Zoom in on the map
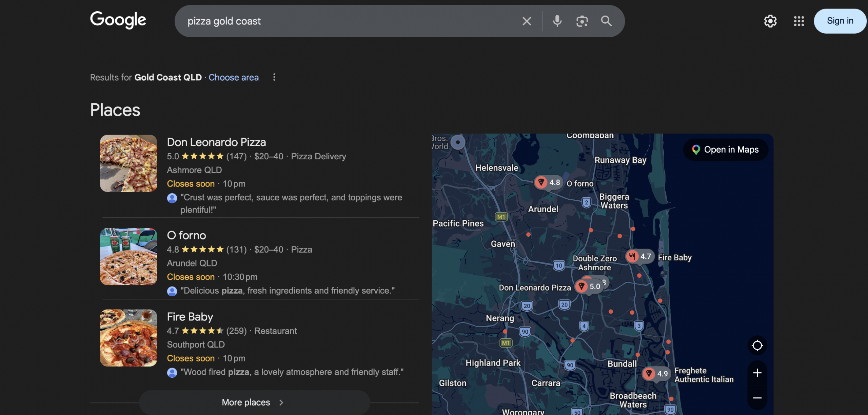This screenshot has height=415, width=868. click(757, 373)
